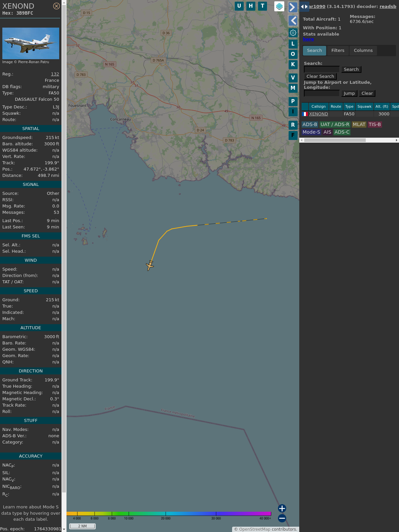
Task: Click the sidebar width toggle arrows
Action: click(304, 6)
